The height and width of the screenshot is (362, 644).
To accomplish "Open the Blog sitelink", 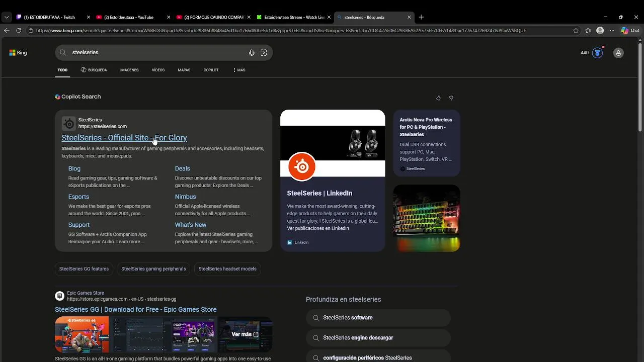I will [x=74, y=168].
